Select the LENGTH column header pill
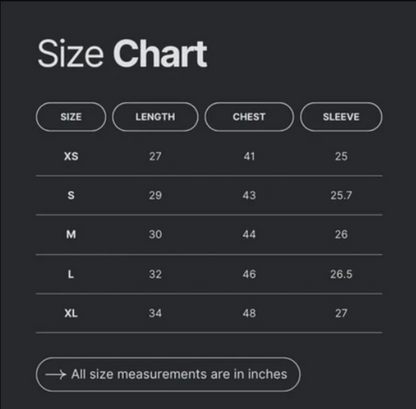The height and width of the screenshot is (409, 416). click(155, 117)
